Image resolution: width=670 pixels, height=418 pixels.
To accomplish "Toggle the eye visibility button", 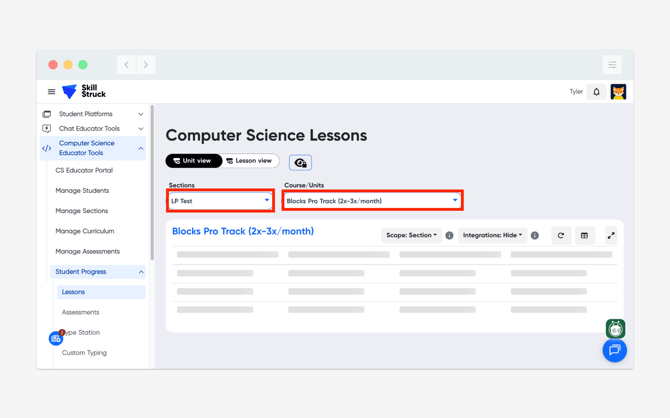I will pos(300,162).
